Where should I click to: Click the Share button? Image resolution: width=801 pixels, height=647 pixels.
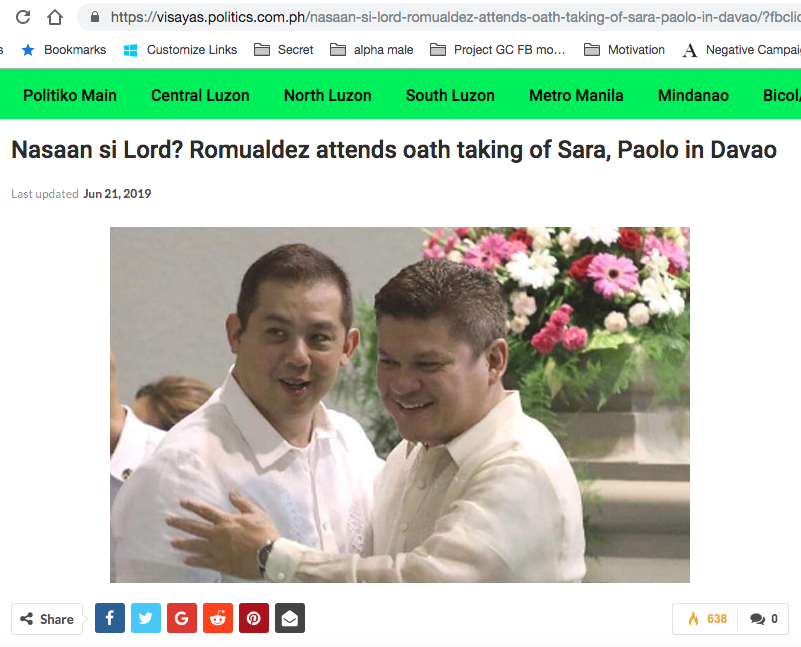pos(47,619)
